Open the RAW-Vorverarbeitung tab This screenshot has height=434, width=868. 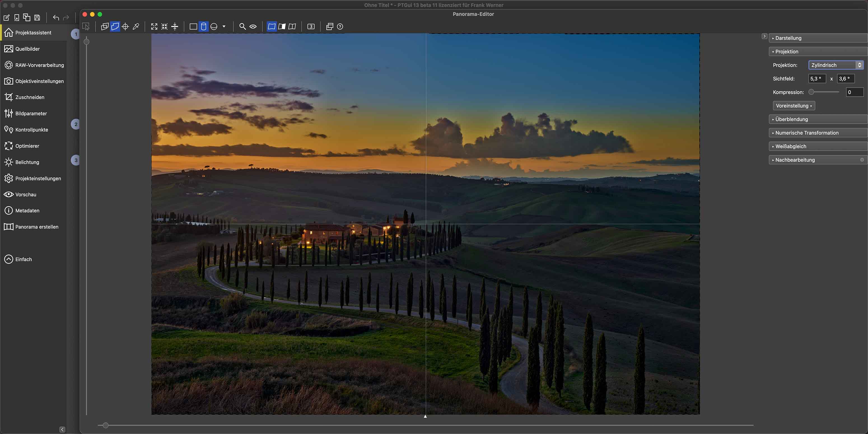[33, 65]
